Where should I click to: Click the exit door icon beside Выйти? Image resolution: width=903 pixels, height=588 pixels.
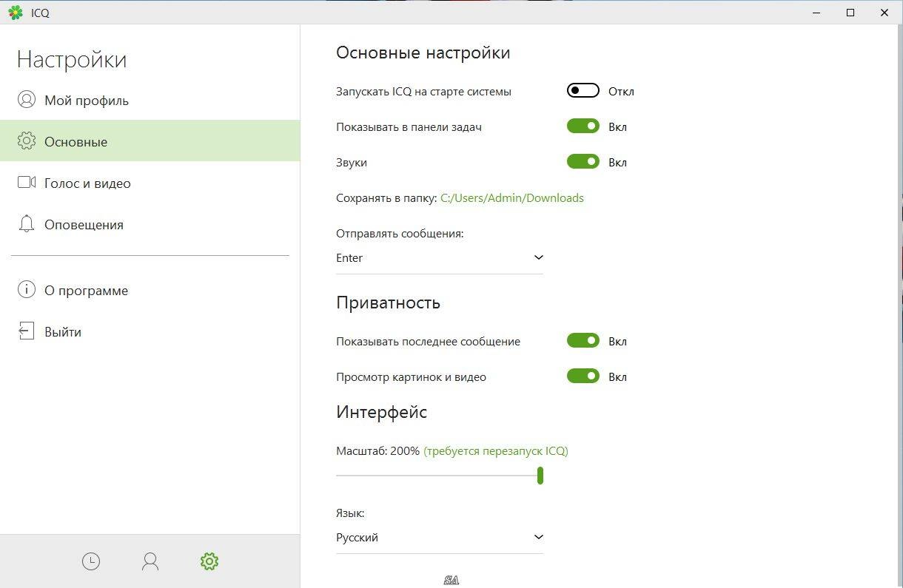[x=27, y=331]
